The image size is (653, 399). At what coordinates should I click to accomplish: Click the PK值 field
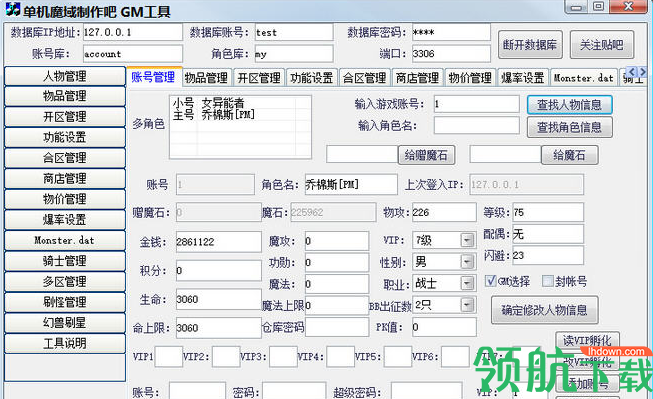(444, 327)
